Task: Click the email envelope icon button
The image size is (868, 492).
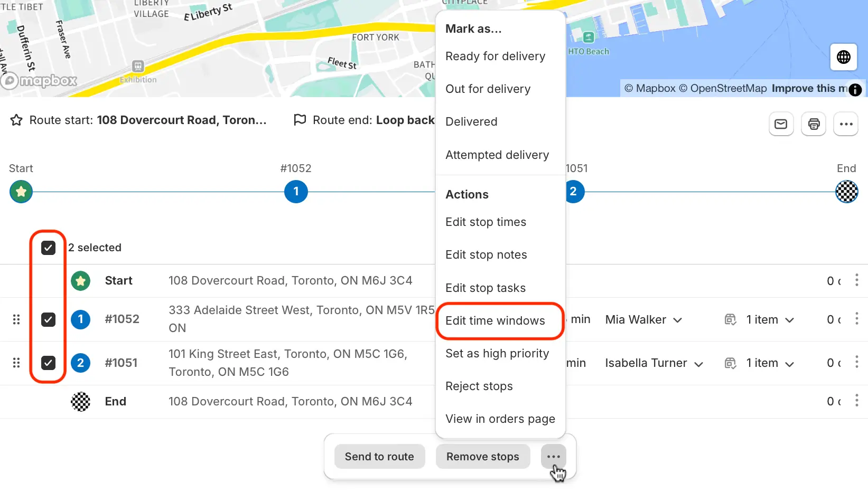Action: (781, 124)
